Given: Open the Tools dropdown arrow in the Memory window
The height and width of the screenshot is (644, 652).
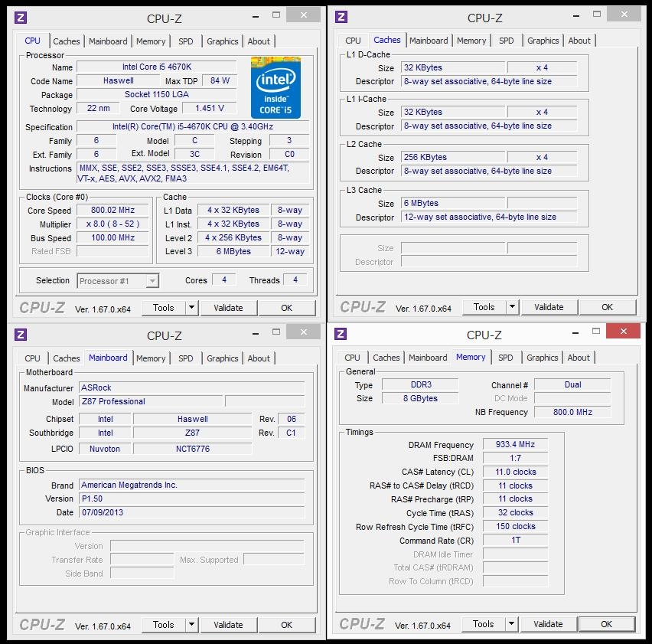Looking at the screenshot, I should click(x=511, y=624).
